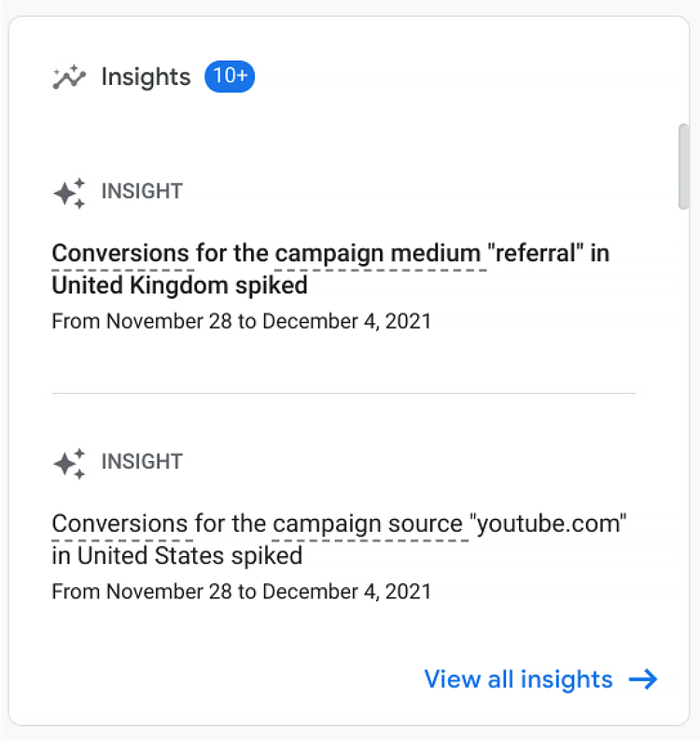Click the first insight's November 28 date range
This screenshot has height=741, width=700.
point(241,321)
